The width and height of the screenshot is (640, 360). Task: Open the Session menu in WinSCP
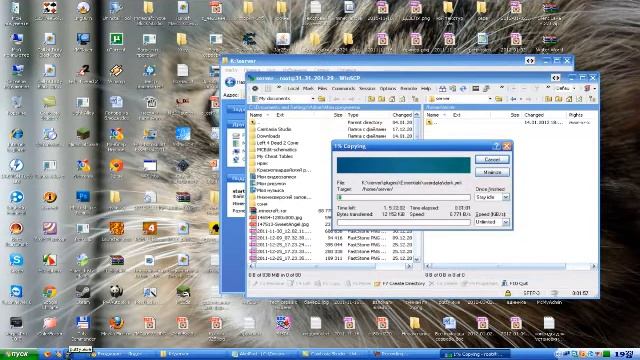pos(367,89)
